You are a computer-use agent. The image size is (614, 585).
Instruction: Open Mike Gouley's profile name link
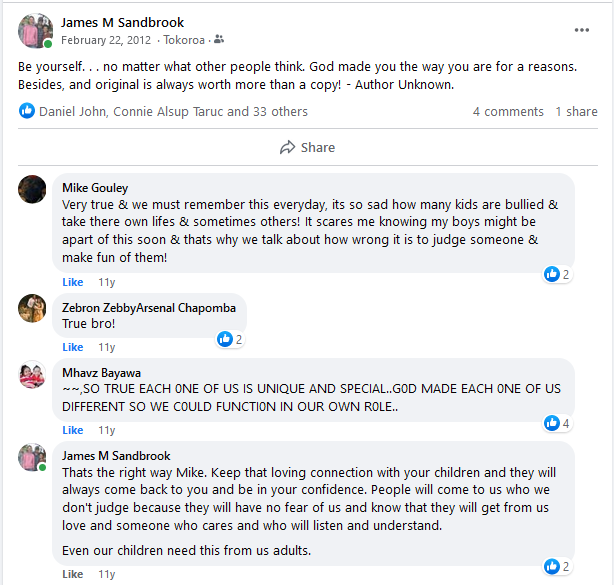pos(95,187)
